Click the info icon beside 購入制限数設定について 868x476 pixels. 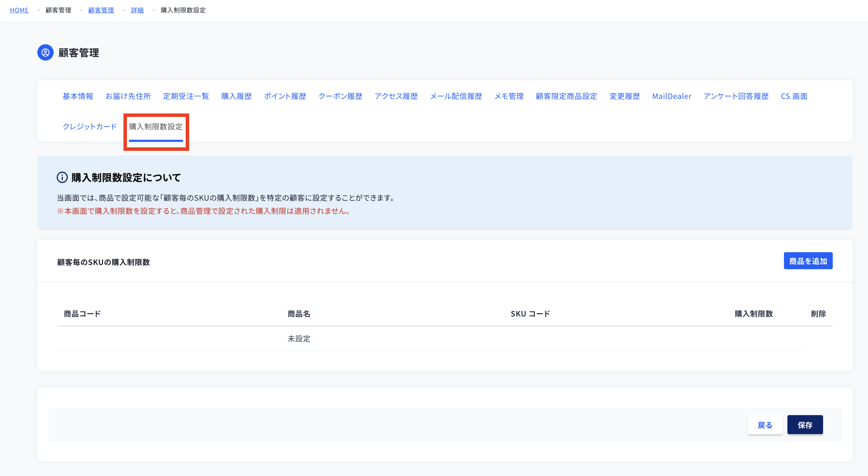(x=62, y=177)
